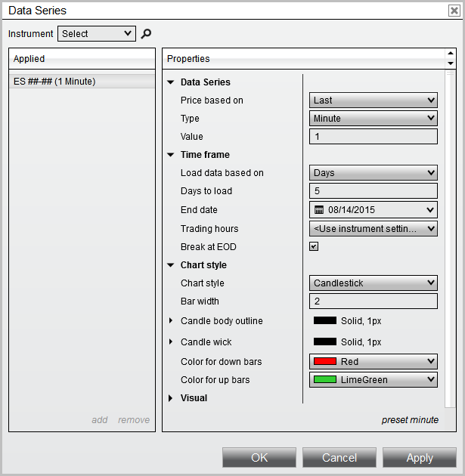Screen dimensions: 465x476
Task: Expand the Visual section
Action: point(171,398)
